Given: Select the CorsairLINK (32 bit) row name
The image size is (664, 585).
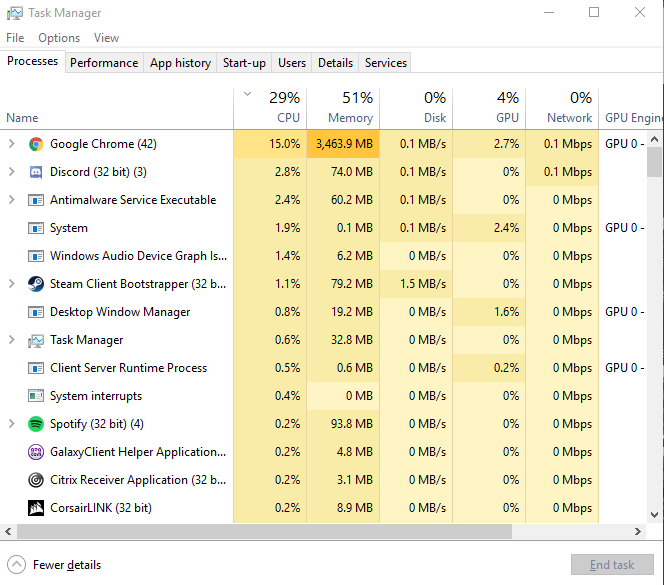Looking at the screenshot, I should [x=101, y=508].
